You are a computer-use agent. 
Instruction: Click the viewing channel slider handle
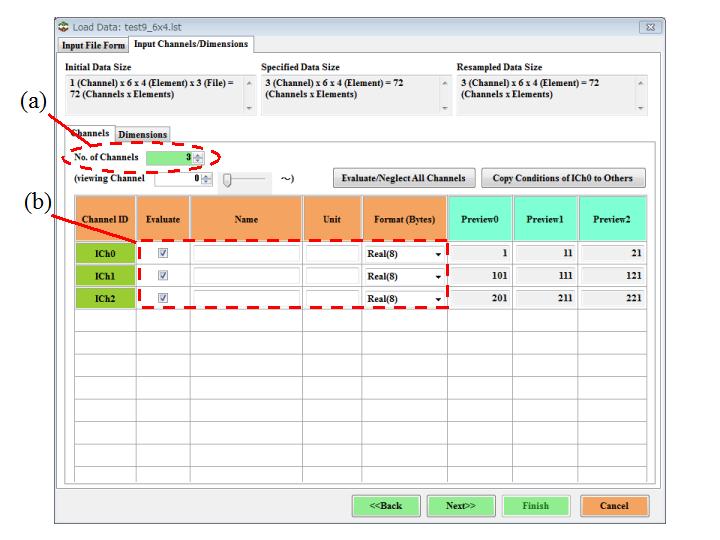228,179
